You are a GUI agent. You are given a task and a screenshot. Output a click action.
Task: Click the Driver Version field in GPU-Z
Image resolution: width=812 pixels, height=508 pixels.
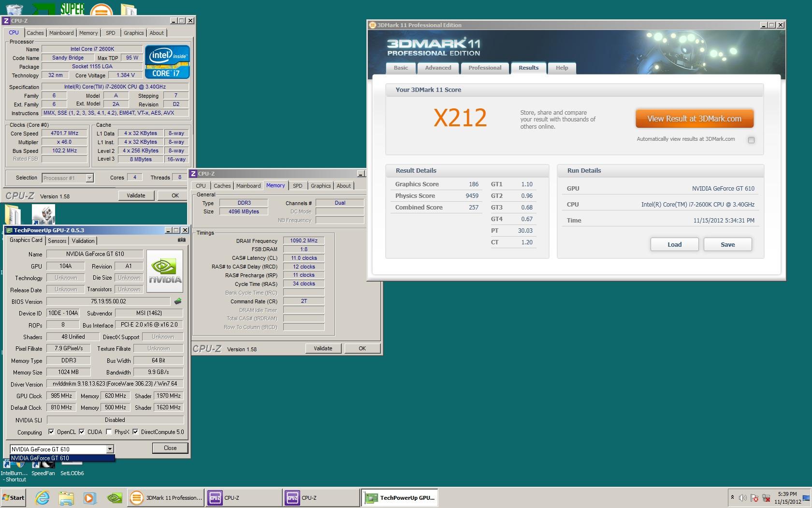(x=115, y=384)
